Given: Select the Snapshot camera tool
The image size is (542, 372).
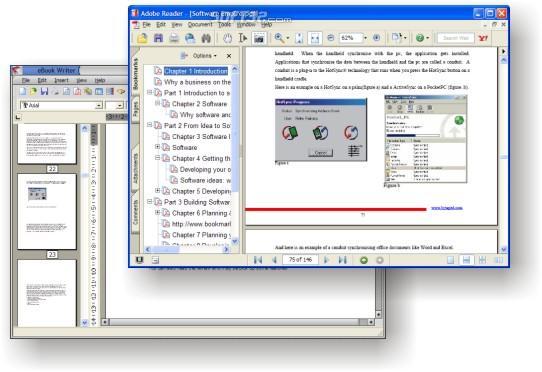Looking at the screenshot, I should tap(259, 38).
